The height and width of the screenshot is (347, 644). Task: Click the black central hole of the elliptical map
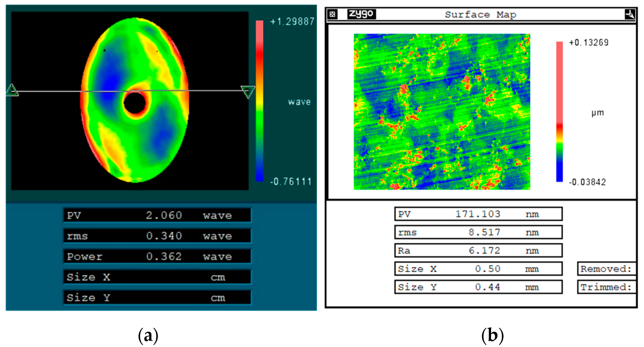point(135,103)
